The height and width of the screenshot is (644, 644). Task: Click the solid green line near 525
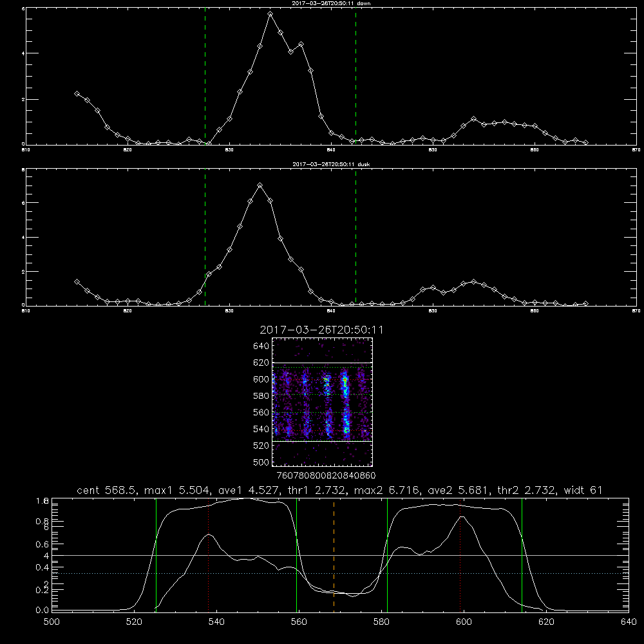pos(156,554)
